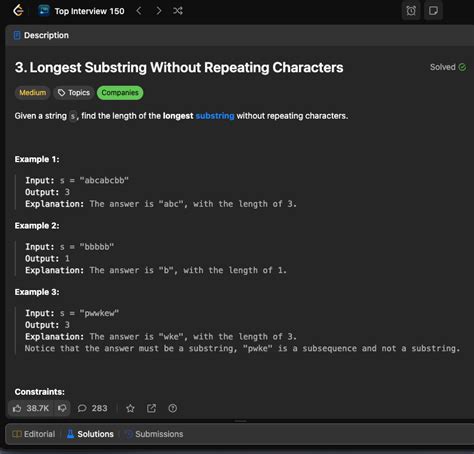Open the feedback help circle icon

(173, 408)
